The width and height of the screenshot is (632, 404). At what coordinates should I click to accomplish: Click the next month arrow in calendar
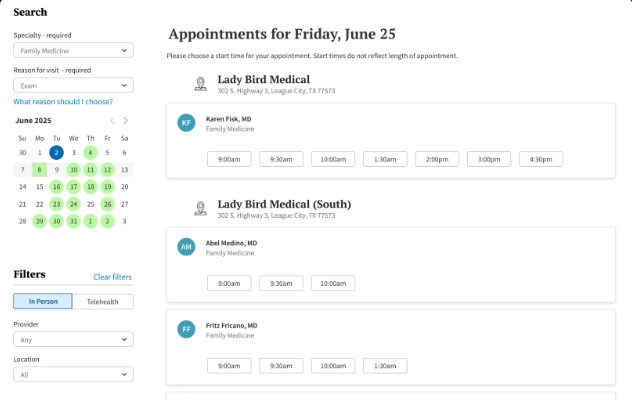pyautogui.click(x=125, y=120)
